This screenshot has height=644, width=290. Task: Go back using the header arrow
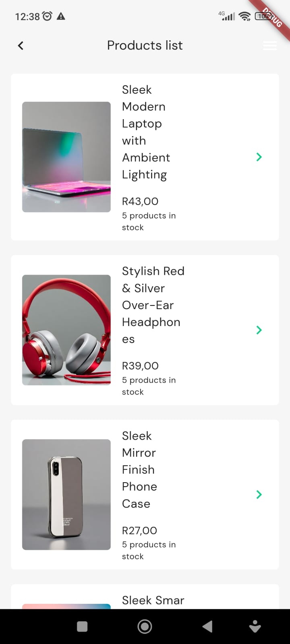coord(21,45)
